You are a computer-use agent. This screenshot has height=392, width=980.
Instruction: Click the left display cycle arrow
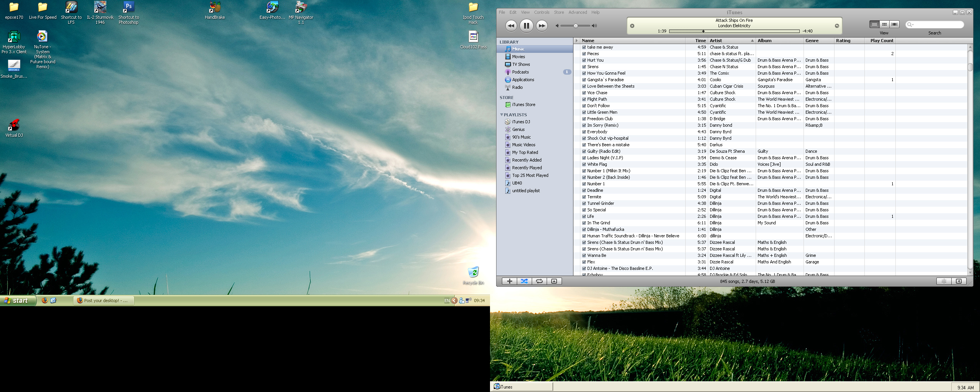[x=632, y=26]
